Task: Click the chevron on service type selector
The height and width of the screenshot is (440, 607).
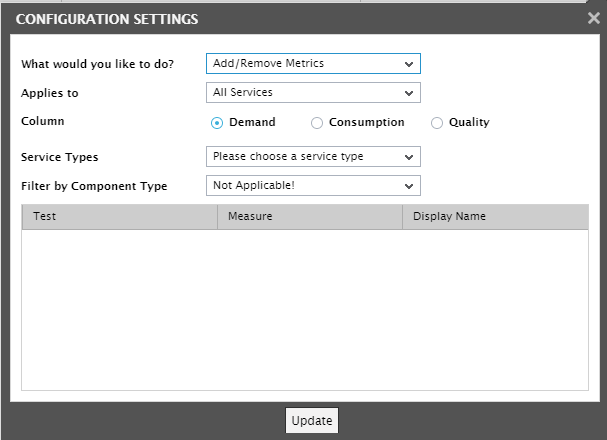Action: 409,157
